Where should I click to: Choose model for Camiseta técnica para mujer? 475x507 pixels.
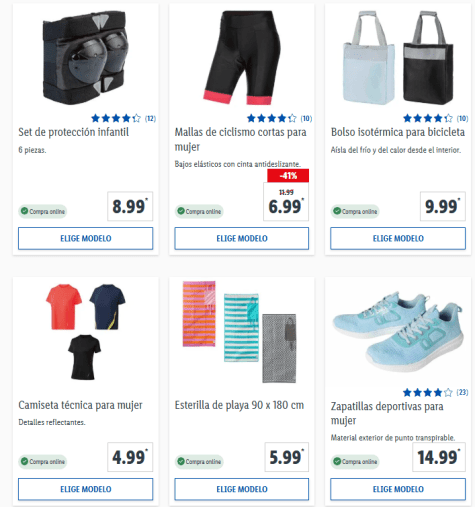pos(86,489)
